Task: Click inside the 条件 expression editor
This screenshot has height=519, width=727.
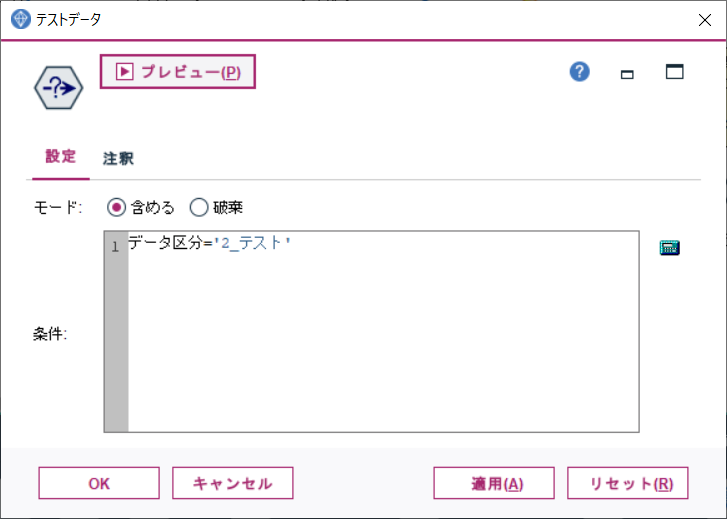Action: (x=371, y=332)
